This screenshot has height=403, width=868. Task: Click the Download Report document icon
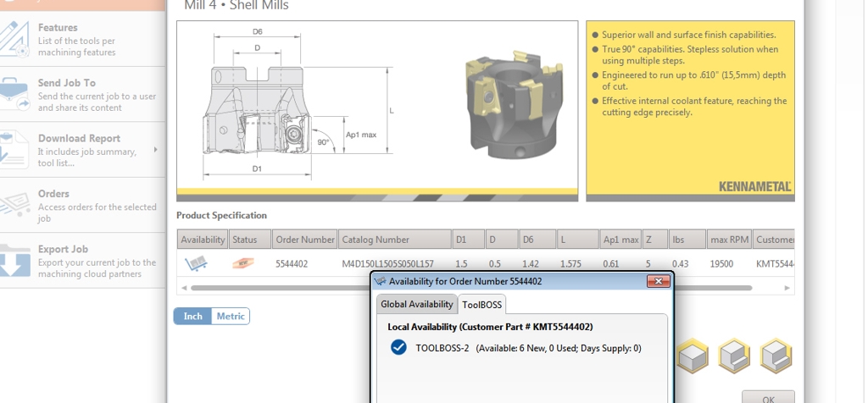point(14,149)
